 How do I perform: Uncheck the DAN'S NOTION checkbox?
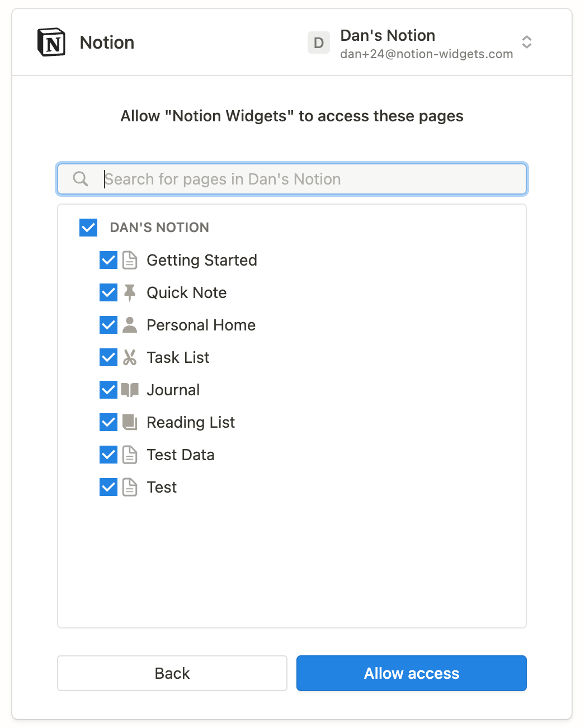tap(88, 227)
